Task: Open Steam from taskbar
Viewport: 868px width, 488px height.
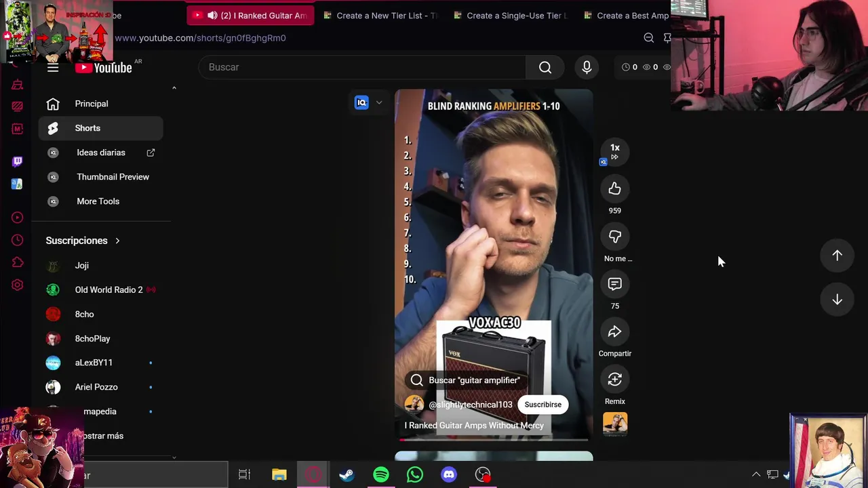Action: tap(347, 475)
